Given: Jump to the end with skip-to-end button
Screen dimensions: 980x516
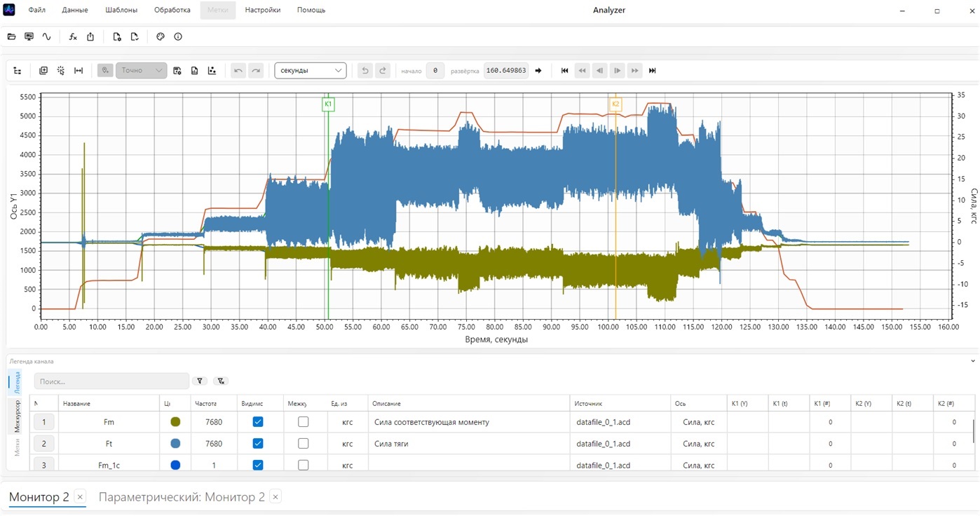Looking at the screenshot, I should pyautogui.click(x=653, y=70).
